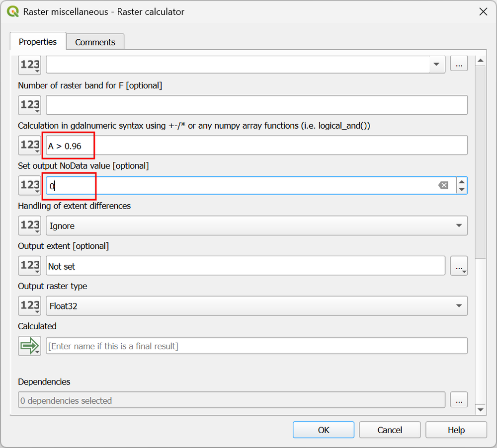This screenshot has width=497, height=448.
Task: Open 123 value-type menu for Output extent
Action: tap(29, 266)
